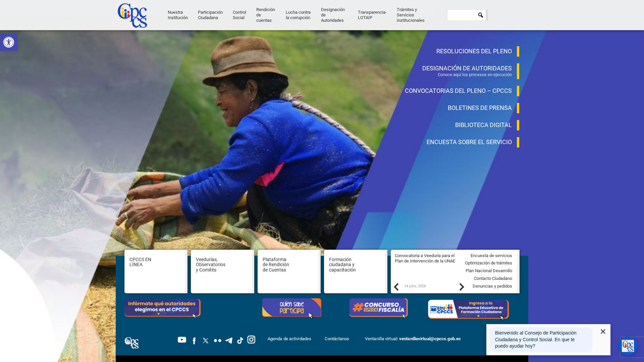Open Resoluciones del Pleno link

tap(474, 51)
